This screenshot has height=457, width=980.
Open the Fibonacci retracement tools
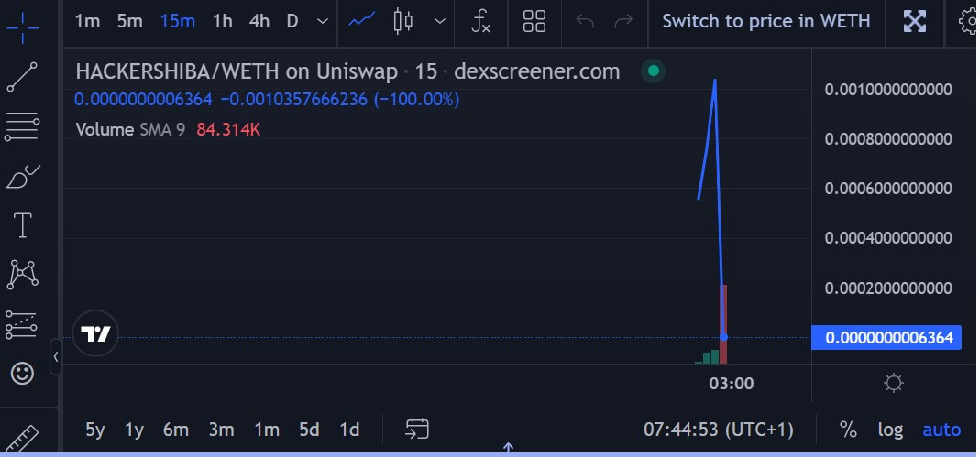click(23, 126)
